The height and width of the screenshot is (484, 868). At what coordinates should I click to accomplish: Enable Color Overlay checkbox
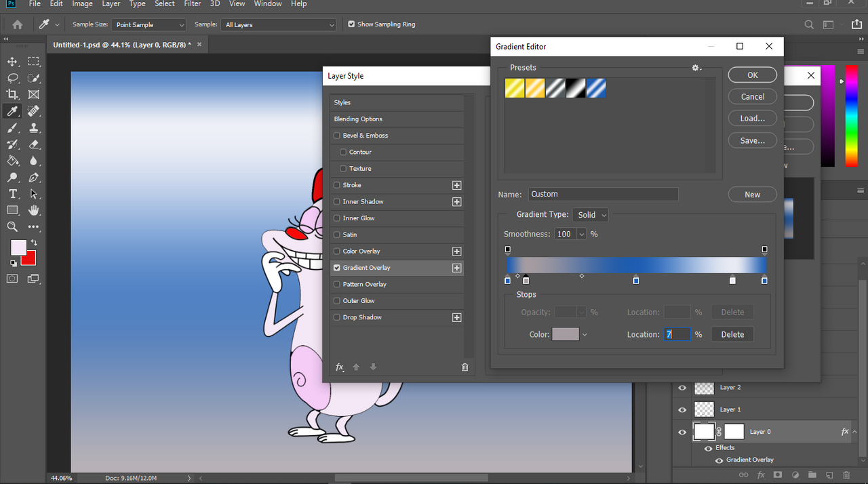[337, 251]
